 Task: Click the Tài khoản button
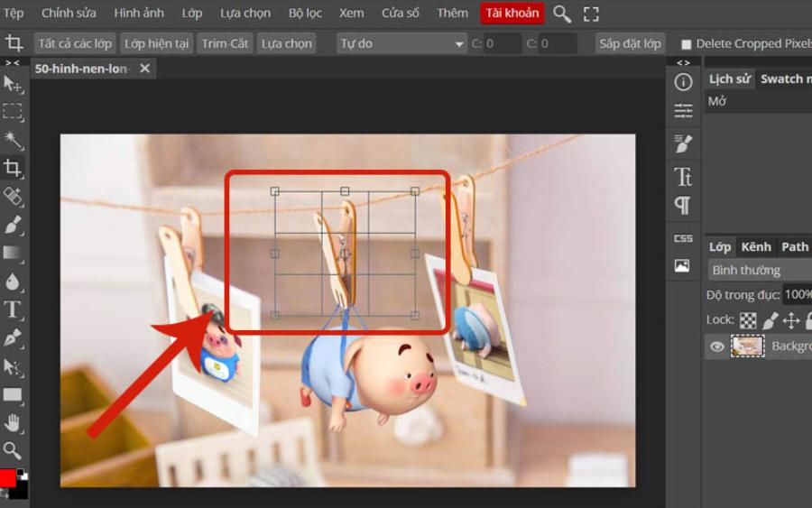pyautogui.click(x=512, y=14)
